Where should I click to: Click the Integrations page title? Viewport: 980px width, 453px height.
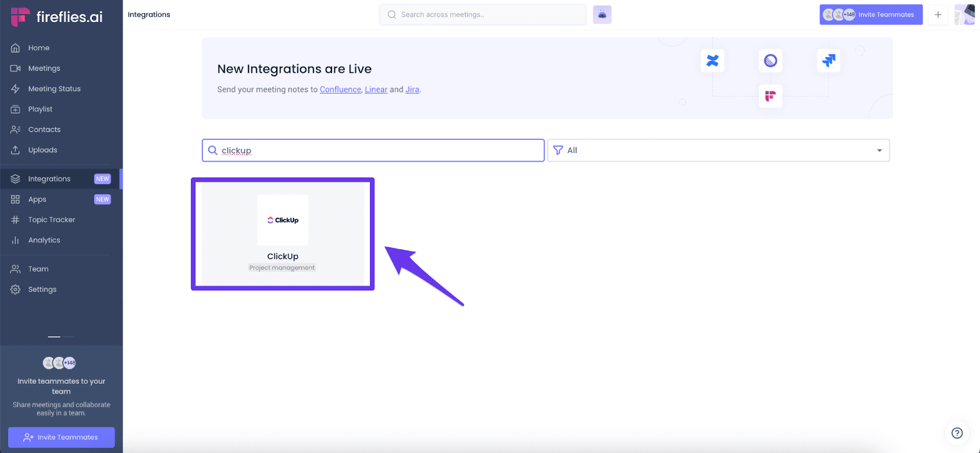(149, 15)
